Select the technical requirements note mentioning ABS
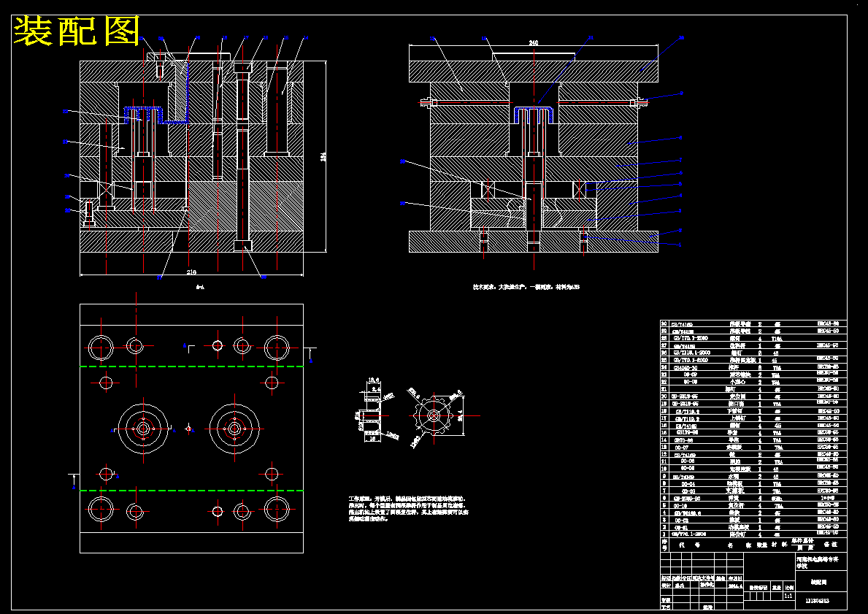Viewport: 868px width, 614px height. (526, 288)
